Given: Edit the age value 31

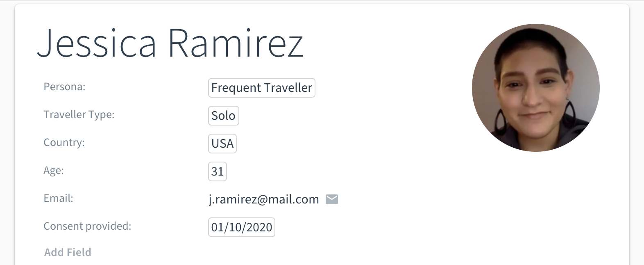Looking at the screenshot, I should 218,171.
